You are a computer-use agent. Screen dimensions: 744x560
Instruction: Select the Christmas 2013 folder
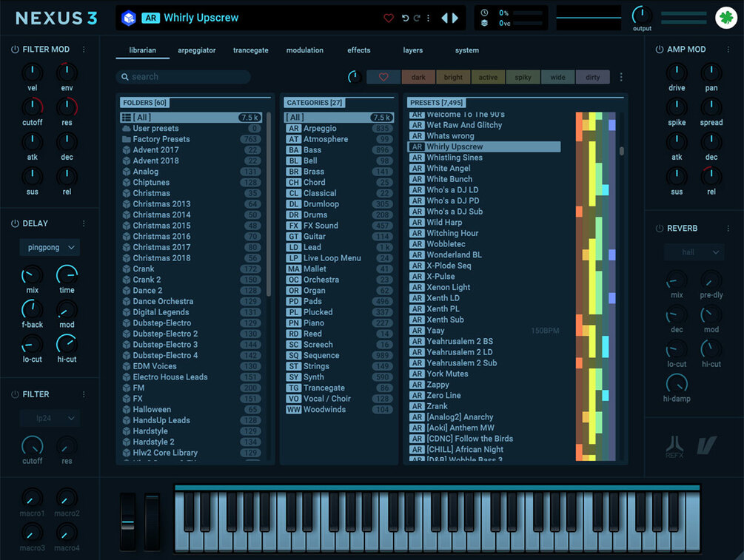pyautogui.click(x=191, y=204)
